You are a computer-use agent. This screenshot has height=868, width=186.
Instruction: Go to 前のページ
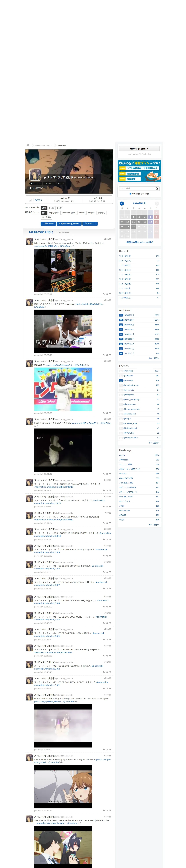pos(48,224)
